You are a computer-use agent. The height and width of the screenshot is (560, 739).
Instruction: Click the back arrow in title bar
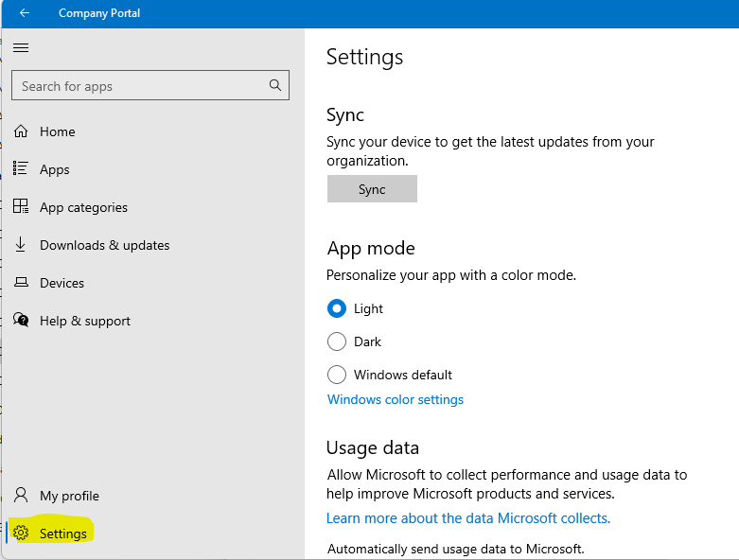[x=25, y=13]
